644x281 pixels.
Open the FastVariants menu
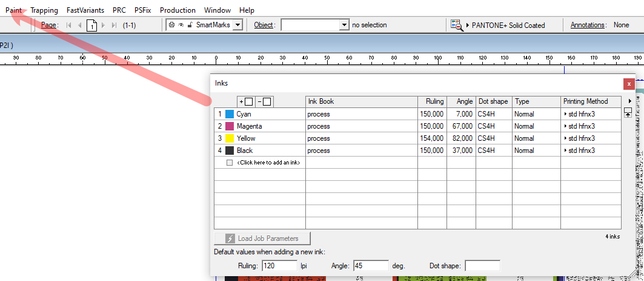click(x=85, y=10)
